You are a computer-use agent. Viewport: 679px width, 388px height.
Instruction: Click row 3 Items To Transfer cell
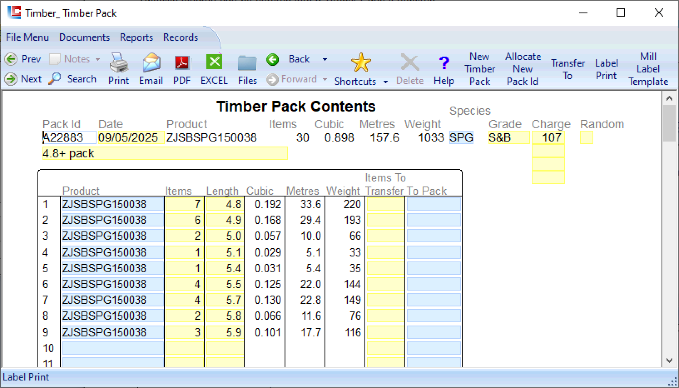[x=385, y=236]
